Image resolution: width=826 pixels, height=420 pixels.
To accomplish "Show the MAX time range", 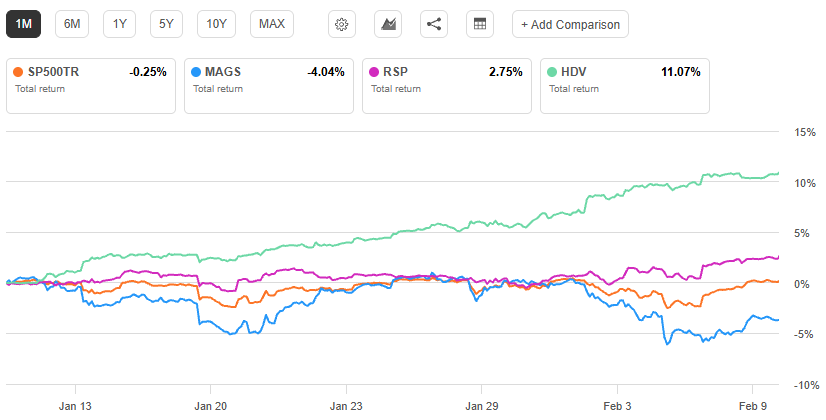I will [271, 24].
